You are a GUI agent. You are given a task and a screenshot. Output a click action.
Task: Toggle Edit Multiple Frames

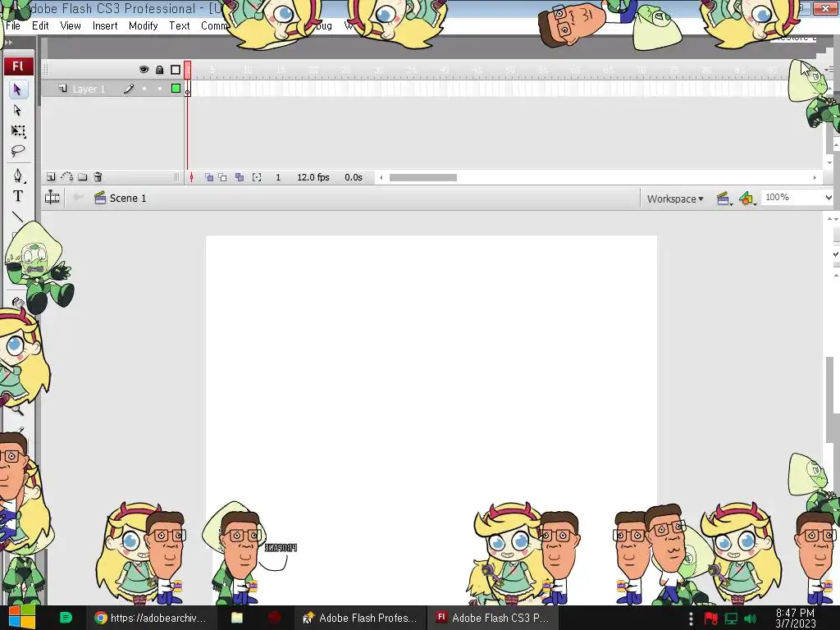(240, 177)
